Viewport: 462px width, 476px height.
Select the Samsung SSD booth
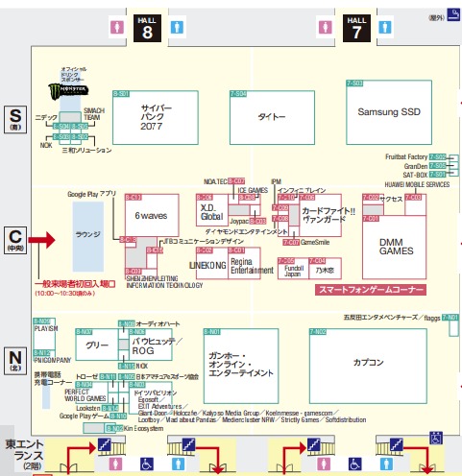(x=389, y=112)
